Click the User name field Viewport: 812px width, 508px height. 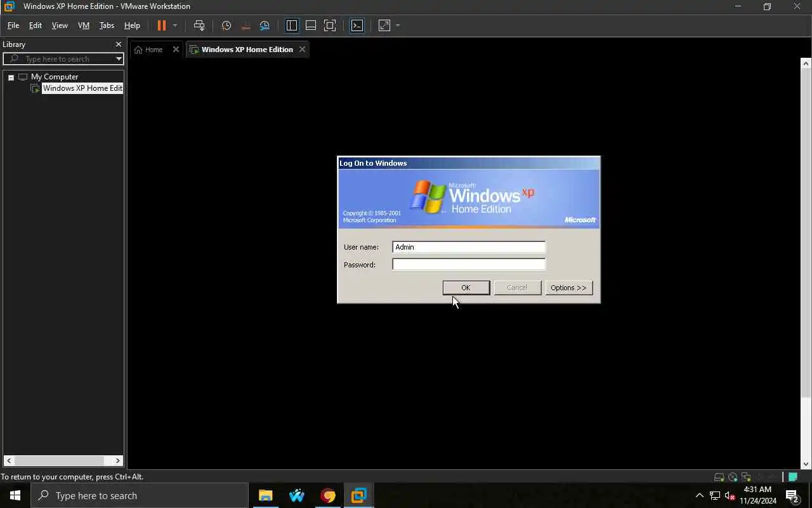[x=469, y=247]
